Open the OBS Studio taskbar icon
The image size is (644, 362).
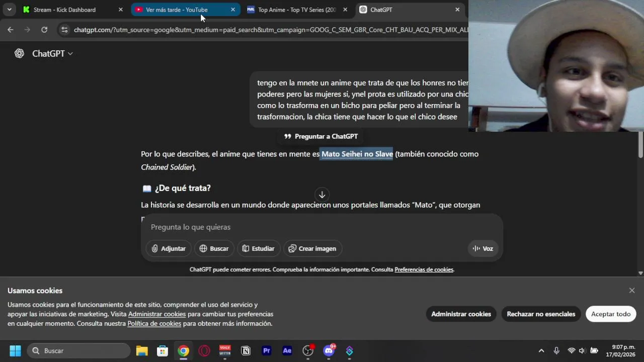tap(308, 350)
